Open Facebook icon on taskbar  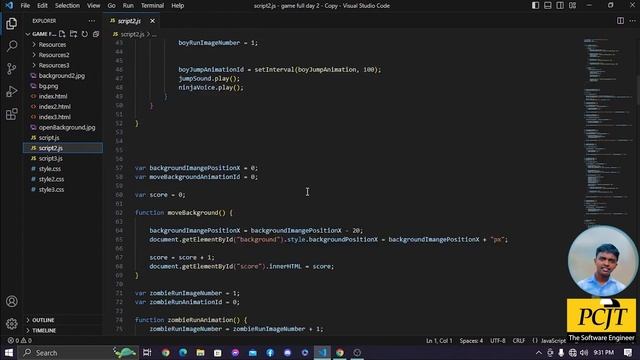point(270,353)
